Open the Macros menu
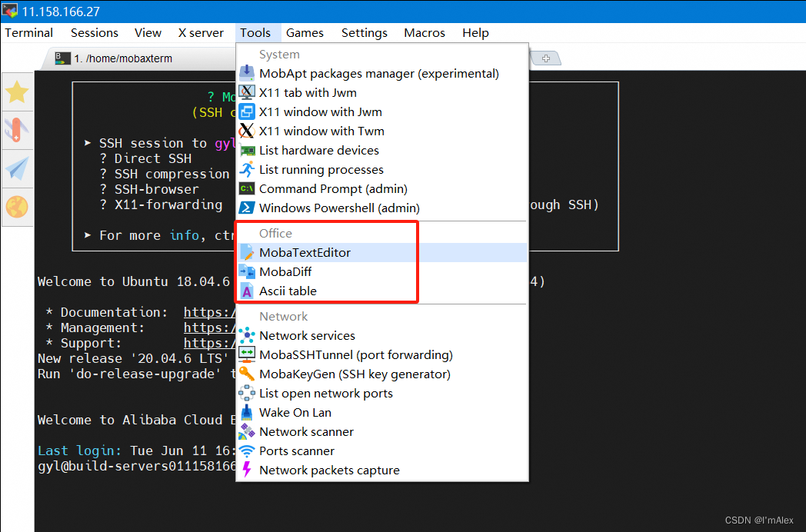This screenshot has height=532, width=806. click(x=425, y=33)
